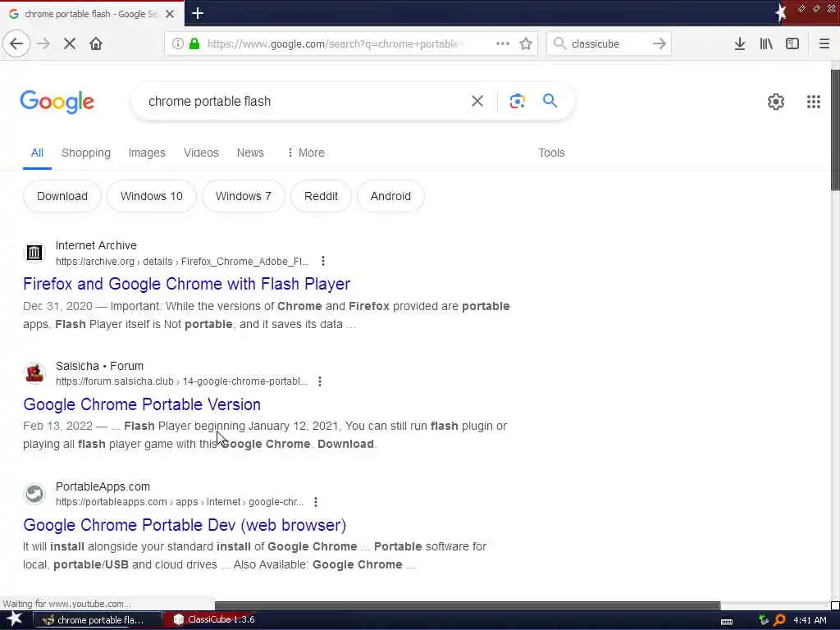The image size is (840, 630).
Task: Switch to the News tab
Action: click(250, 153)
